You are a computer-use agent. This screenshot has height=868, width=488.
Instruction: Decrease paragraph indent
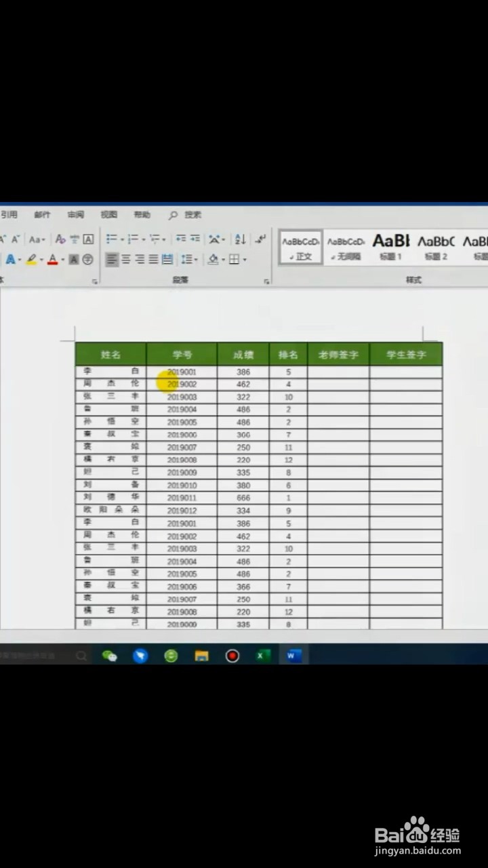(x=181, y=239)
